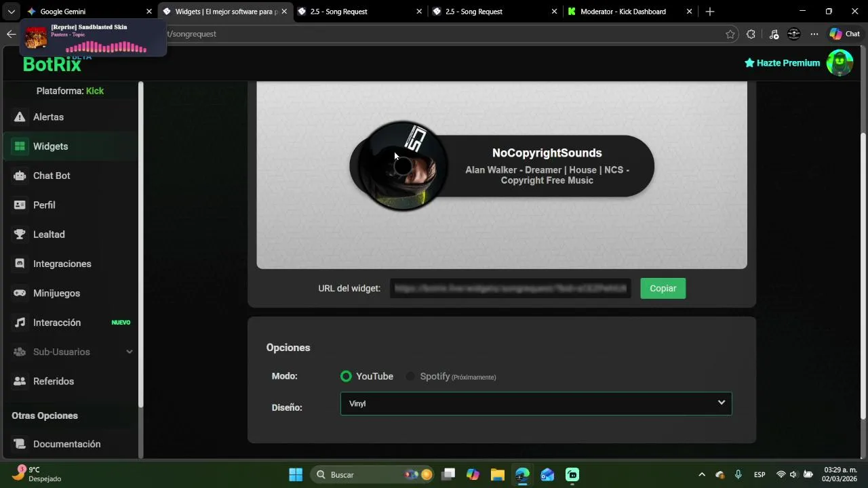This screenshot has height=488, width=868.
Task: Close the Google Gemini tab
Action: (x=149, y=12)
